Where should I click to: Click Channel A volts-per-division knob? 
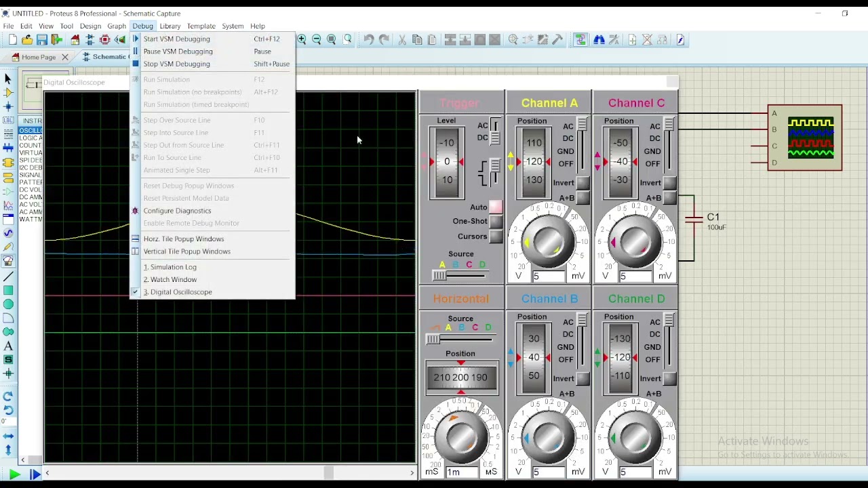point(548,241)
